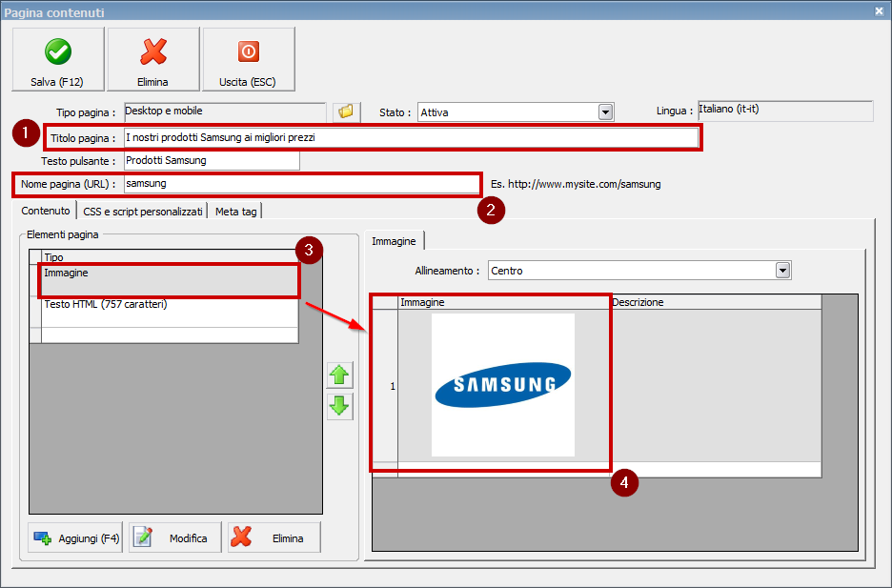Viewport: 892px width, 588px height.
Task: Click the Titolo pagina input field
Action: [x=412, y=137]
